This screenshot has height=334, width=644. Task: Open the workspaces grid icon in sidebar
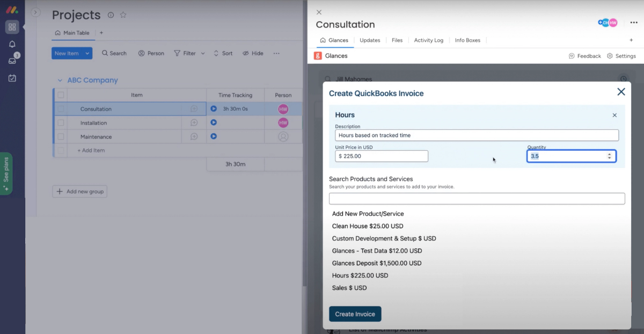12,27
